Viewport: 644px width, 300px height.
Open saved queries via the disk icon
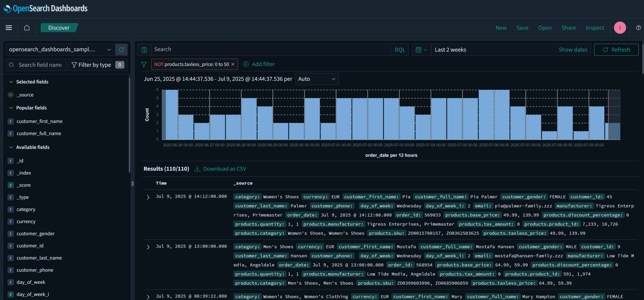[144, 50]
